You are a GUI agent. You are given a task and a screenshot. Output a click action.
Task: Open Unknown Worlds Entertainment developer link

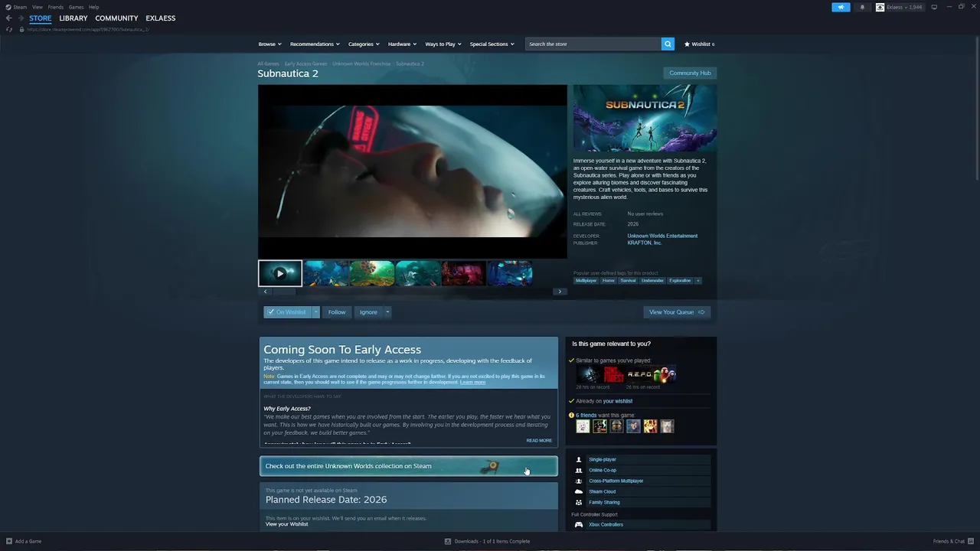click(662, 236)
